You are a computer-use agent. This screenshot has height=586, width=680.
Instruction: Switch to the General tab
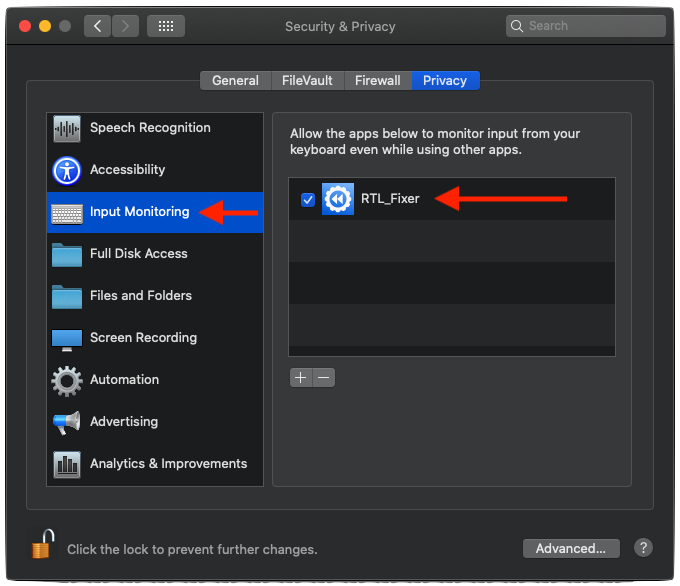[235, 81]
